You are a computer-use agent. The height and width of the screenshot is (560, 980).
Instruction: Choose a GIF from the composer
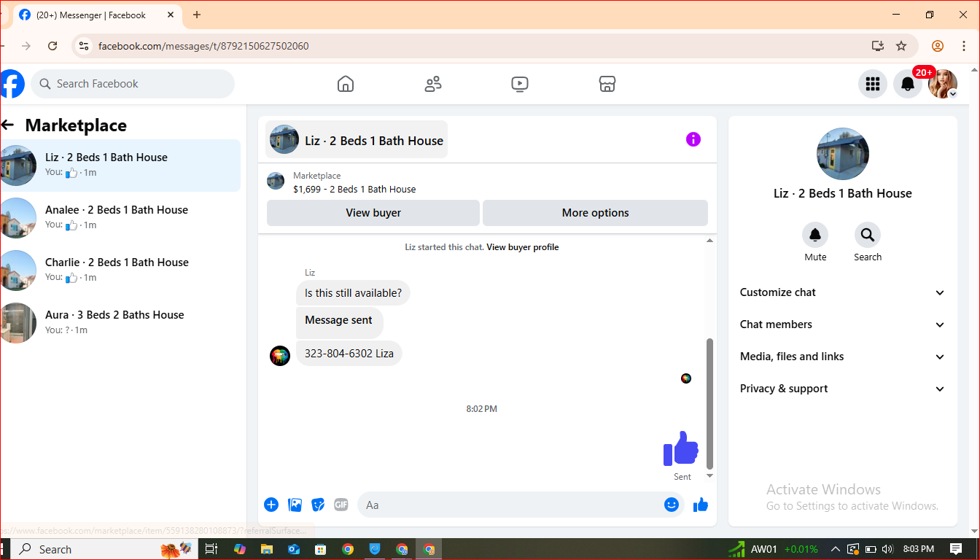(341, 505)
